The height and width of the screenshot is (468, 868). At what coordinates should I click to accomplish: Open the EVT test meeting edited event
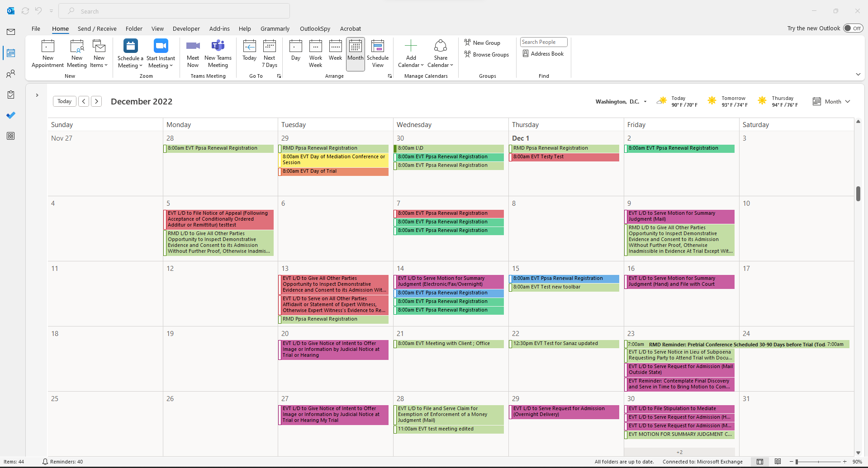point(449,429)
